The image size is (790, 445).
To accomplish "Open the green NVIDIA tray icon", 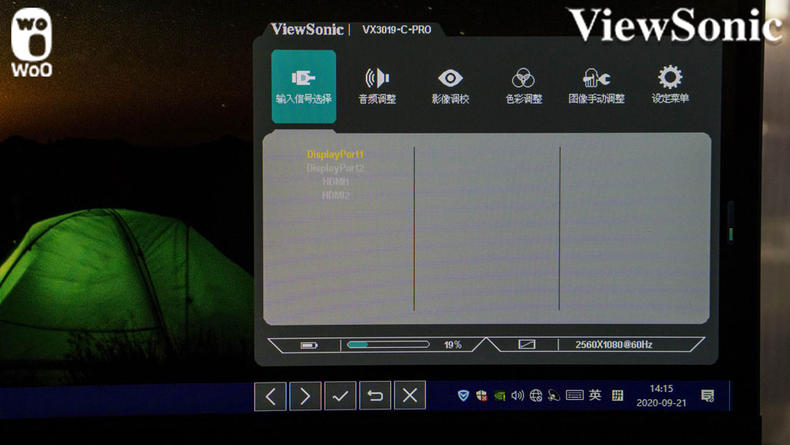I will pos(499,396).
